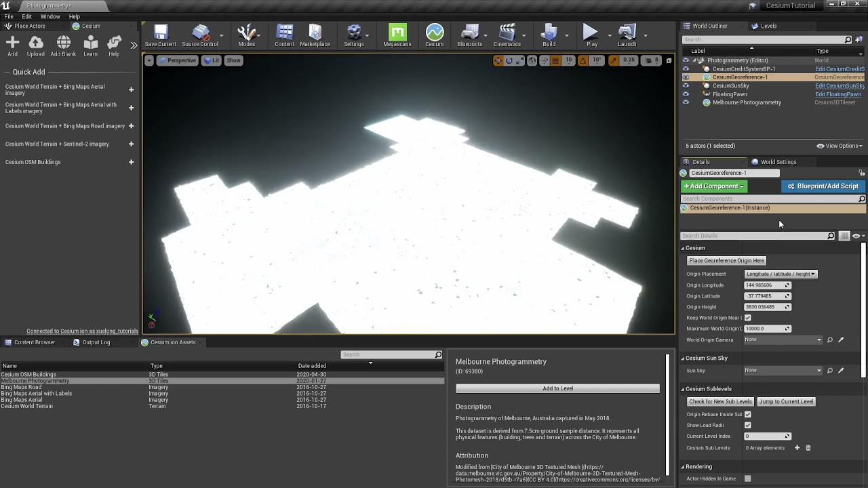Click Blueprint/Add Script button

823,186
